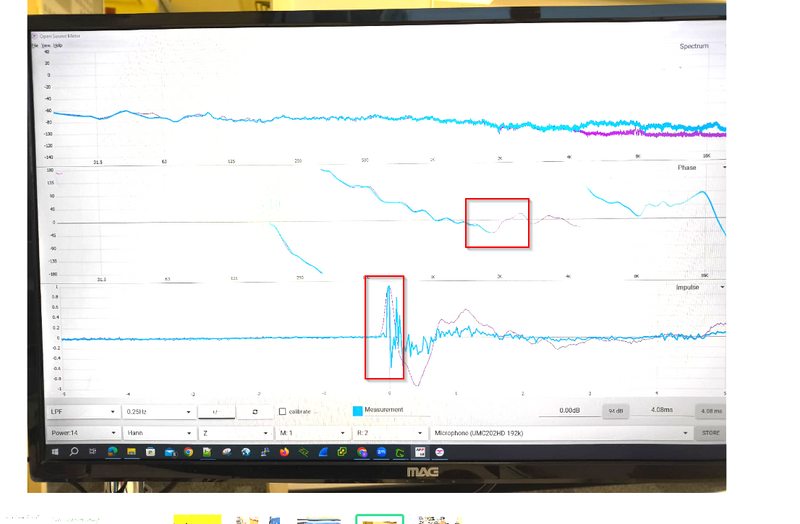Click the STORE button
Image resolution: width=800 pixels, height=524 pixels.
(711, 433)
